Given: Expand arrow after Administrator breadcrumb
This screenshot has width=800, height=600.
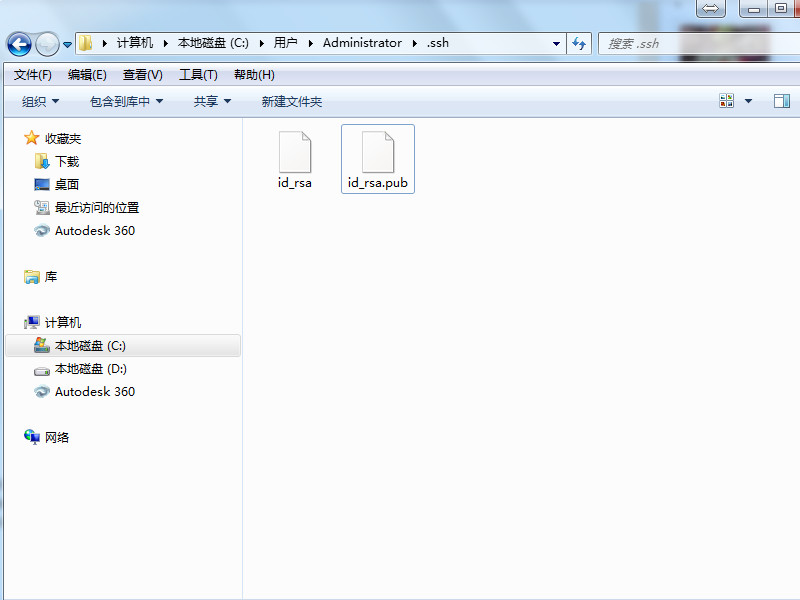Looking at the screenshot, I should (415, 43).
